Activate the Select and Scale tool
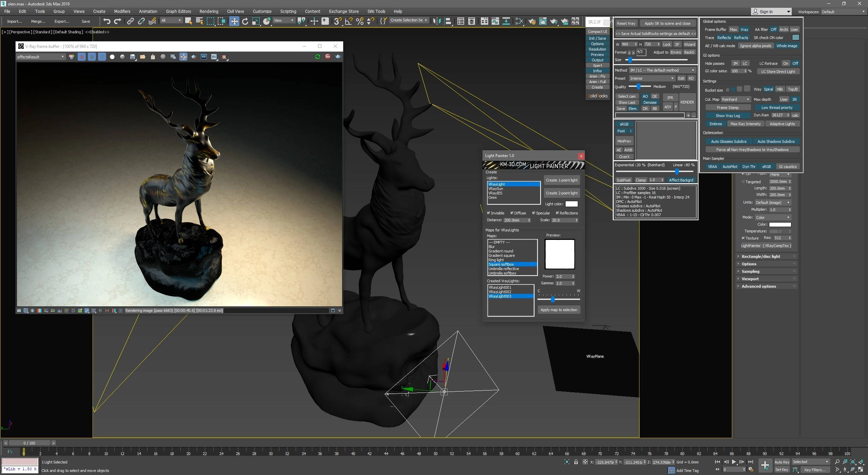Image resolution: width=868 pixels, height=475 pixels. 256,21
